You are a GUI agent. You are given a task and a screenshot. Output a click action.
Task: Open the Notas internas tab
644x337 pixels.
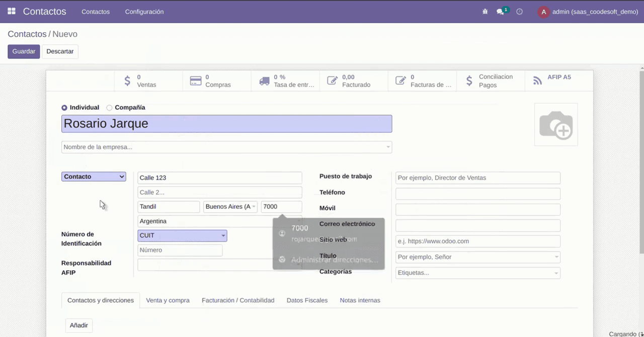pyautogui.click(x=360, y=300)
